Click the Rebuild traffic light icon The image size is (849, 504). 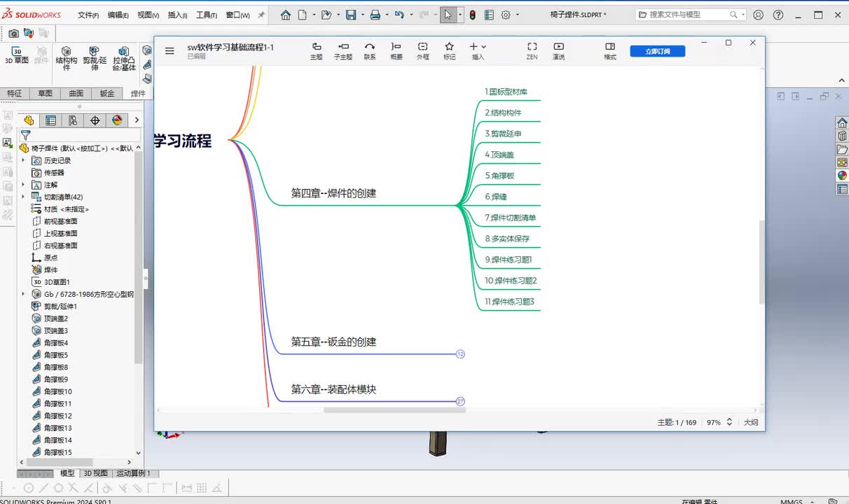click(x=473, y=15)
